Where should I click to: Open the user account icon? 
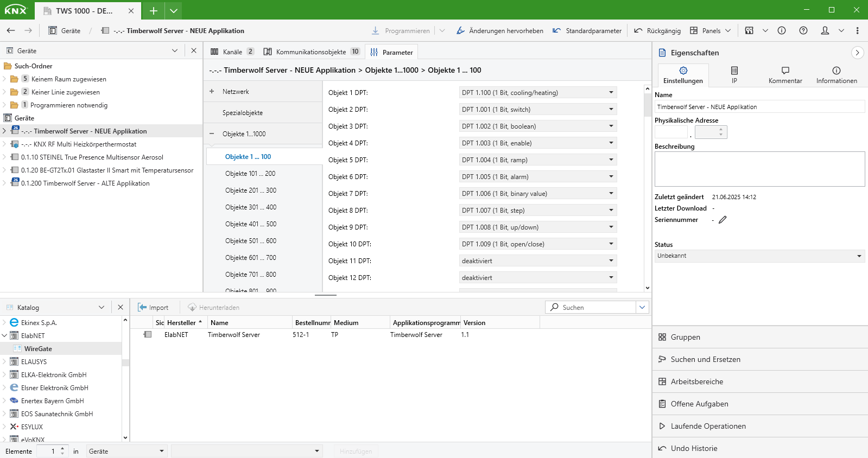pyautogui.click(x=825, y=31)
